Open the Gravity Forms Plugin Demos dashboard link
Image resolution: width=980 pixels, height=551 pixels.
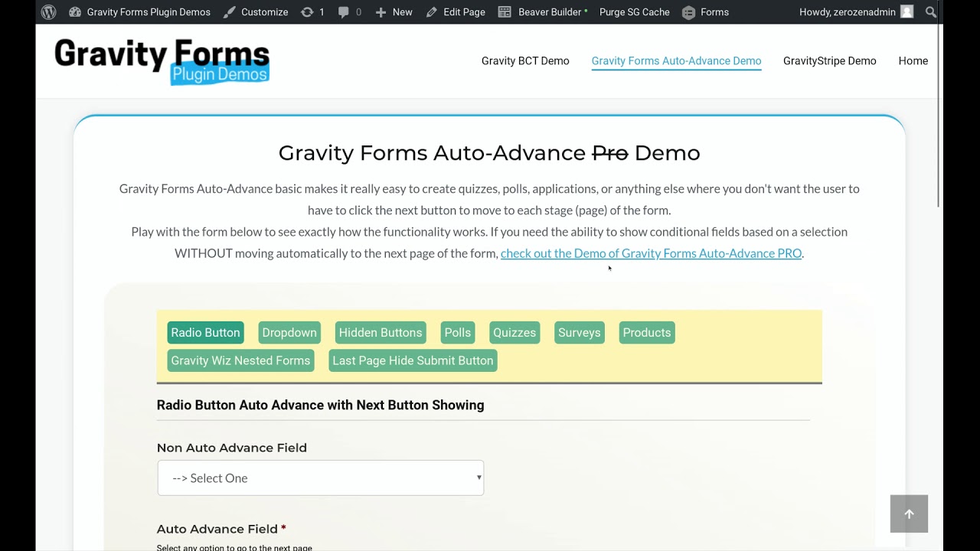(139, 12)
